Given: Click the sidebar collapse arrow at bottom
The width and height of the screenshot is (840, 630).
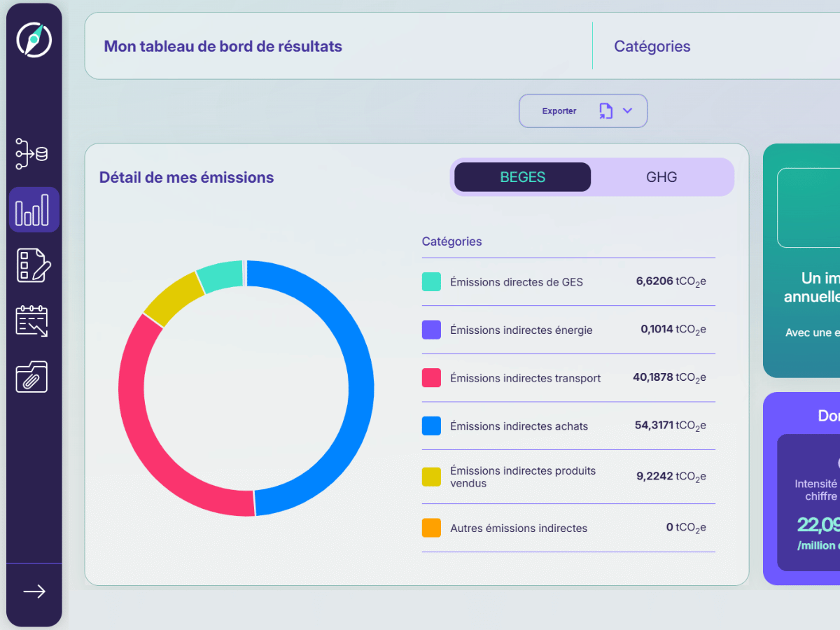Looking at the screenshot, I should [x=34, y=591].
